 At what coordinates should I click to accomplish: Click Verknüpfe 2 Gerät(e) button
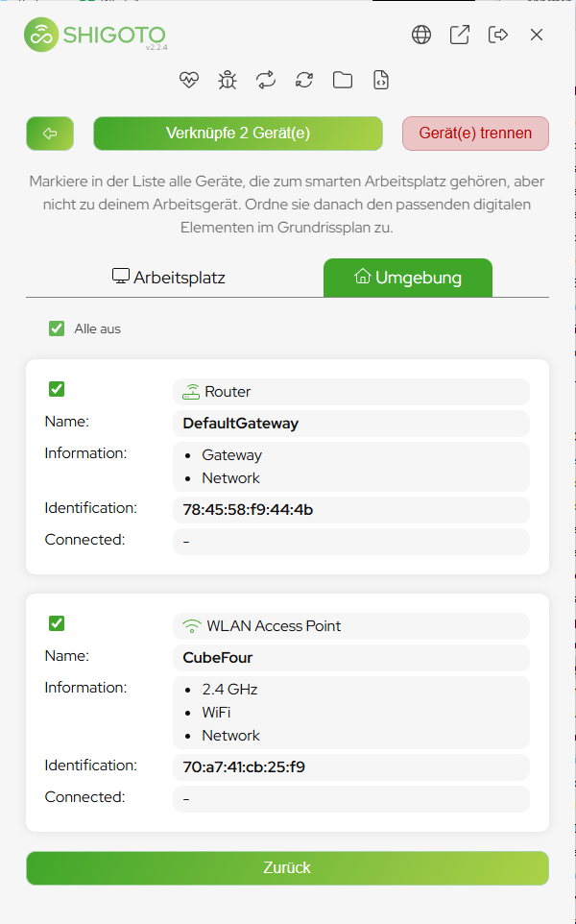pos(238,134)
